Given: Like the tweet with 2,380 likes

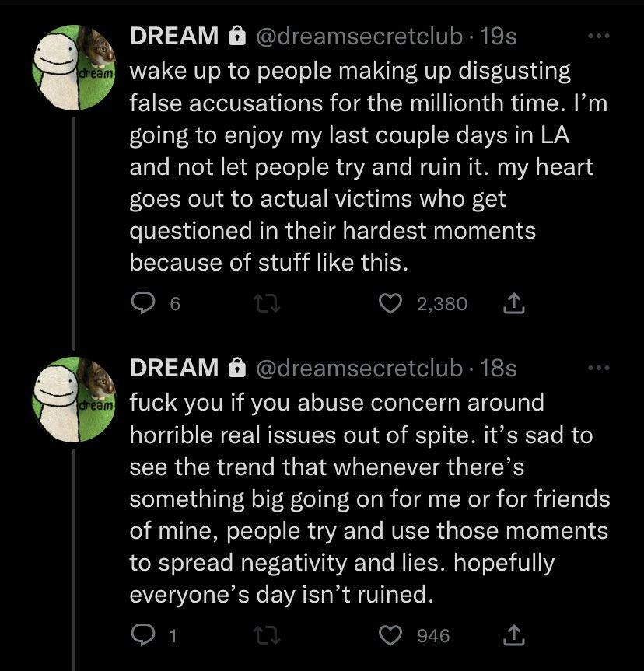Looking at the screenshot, I should (x=390, y=304).
